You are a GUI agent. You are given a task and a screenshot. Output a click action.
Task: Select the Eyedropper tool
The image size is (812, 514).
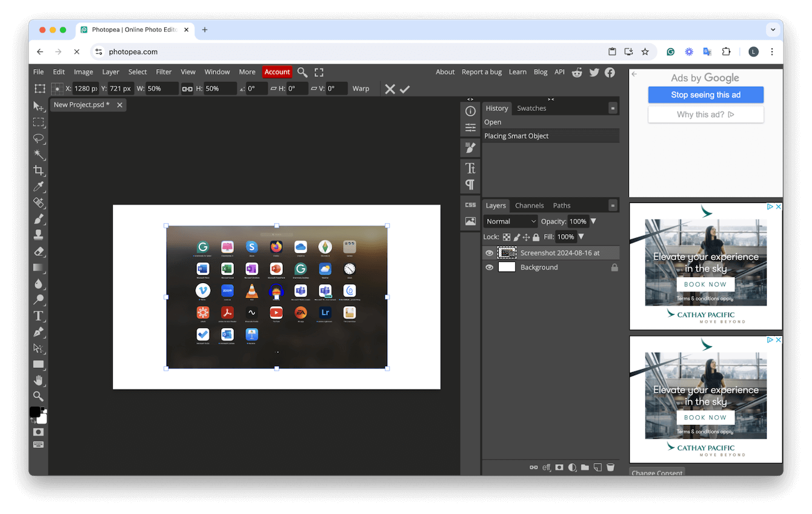pos(39,186)
